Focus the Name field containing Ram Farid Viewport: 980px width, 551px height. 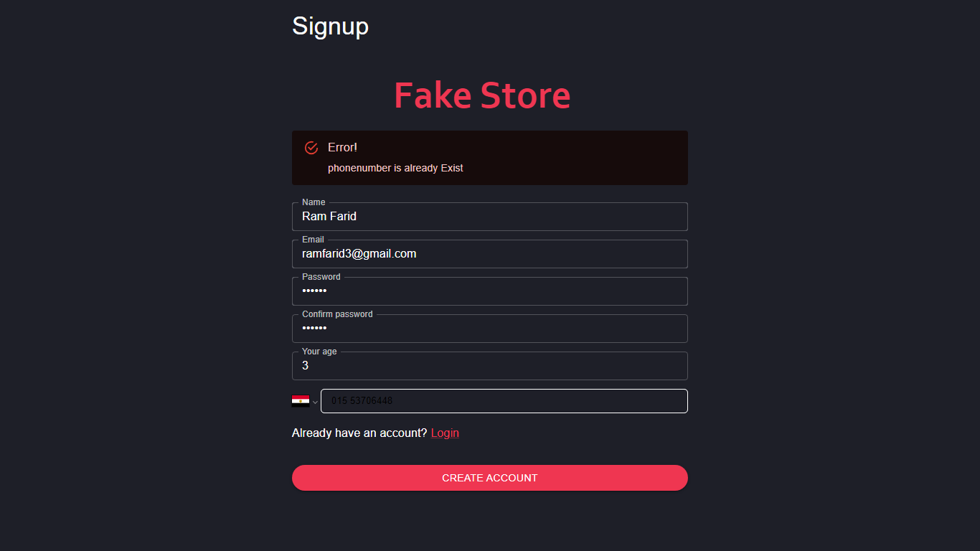489,217
